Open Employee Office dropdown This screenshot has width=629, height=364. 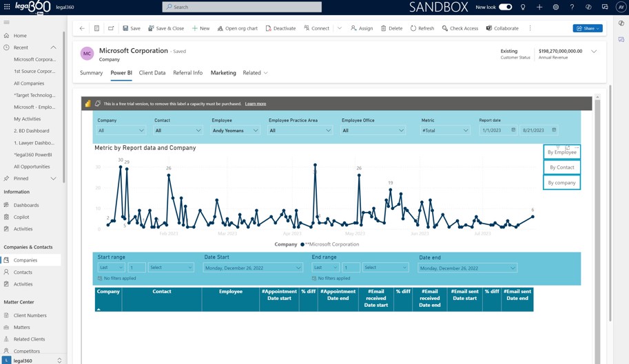[373, 131]
